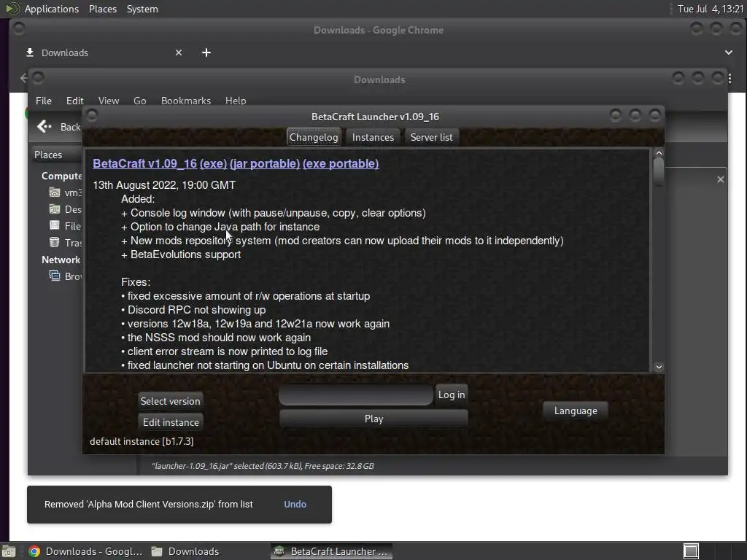
Task: Click Chrome back navigation arrow
Action: pyautogui.click(x=23, y=77)
